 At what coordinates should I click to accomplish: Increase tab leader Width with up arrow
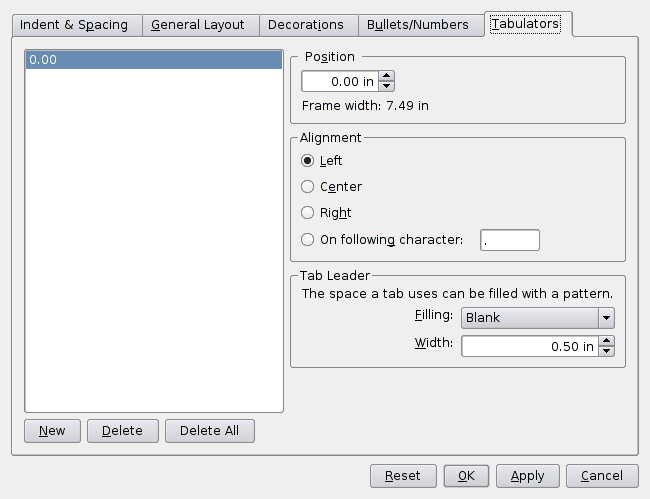(x=606, y=341)
